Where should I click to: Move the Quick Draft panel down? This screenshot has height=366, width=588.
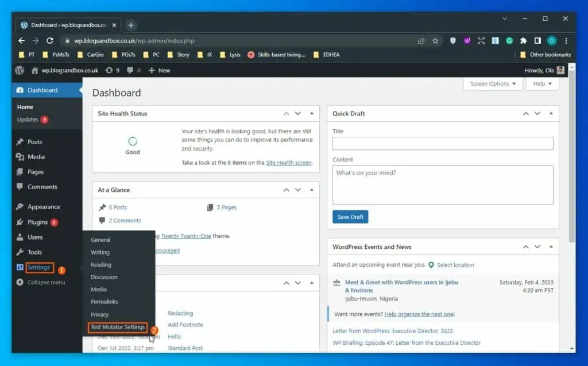click(537, 113)
